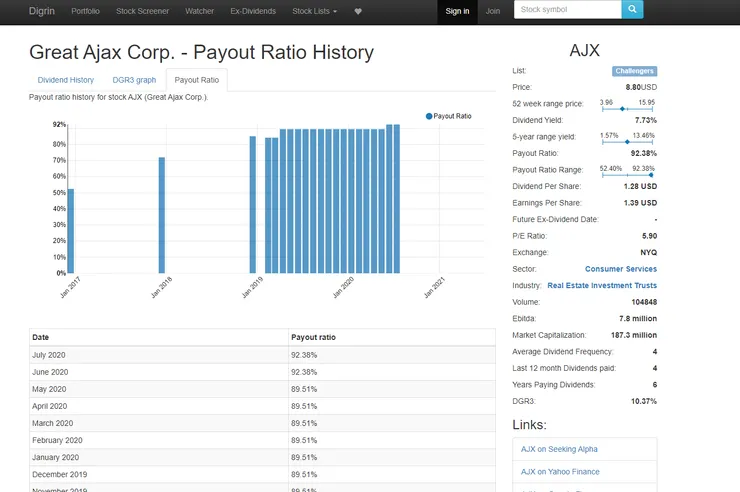Image resolution: width=740 pixels, height=492 pixels.
Task: Click the DGR3 value 10.37%
Action: tap(644, 401)
